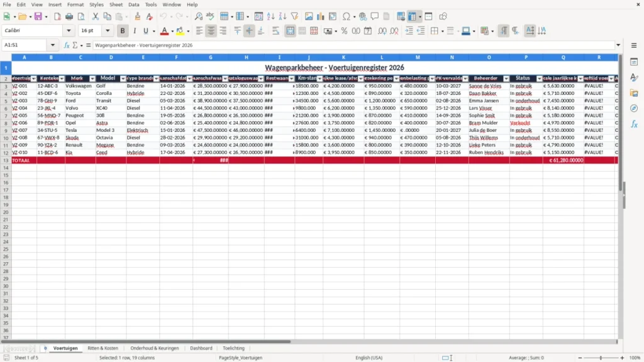Insert an image
Image resolution: width=644 pixels, height=362 pixels.
tap(309, 16)
